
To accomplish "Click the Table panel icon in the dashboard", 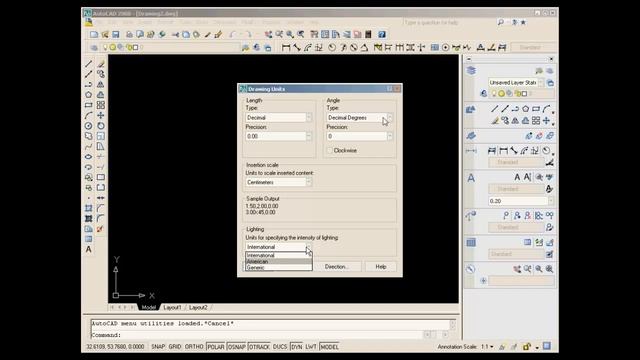I will point(471,243).
